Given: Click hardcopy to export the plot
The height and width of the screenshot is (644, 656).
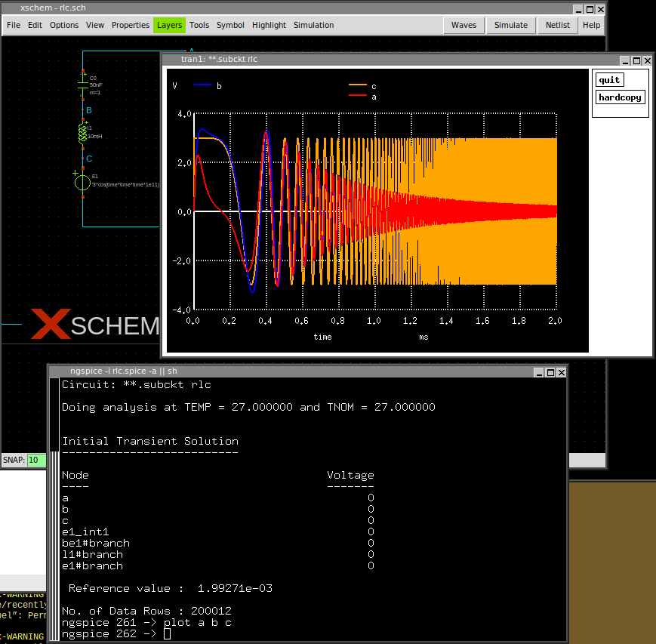Looking at the screenshot, I should tap(621, 97).
